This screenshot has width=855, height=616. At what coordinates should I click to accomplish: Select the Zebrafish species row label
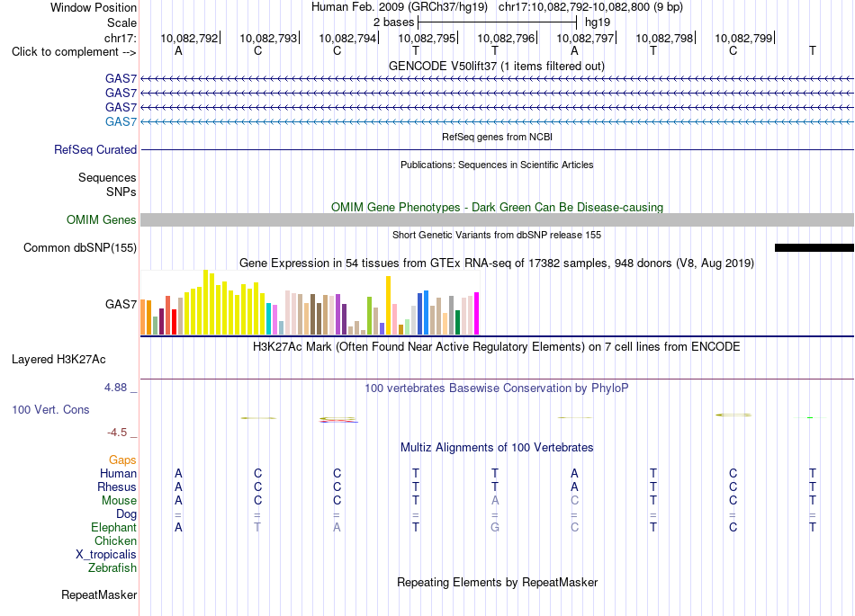(x=112, y=567)
